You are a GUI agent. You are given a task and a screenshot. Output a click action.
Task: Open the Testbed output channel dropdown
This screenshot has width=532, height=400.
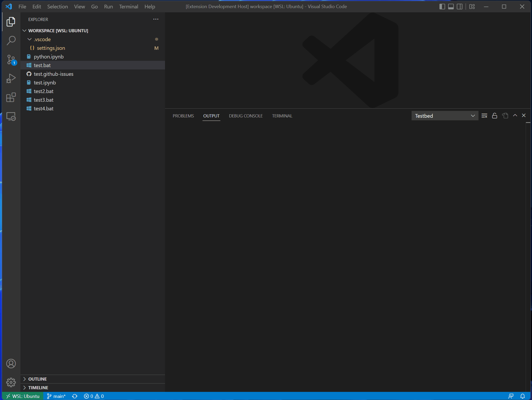coord(445,116)
